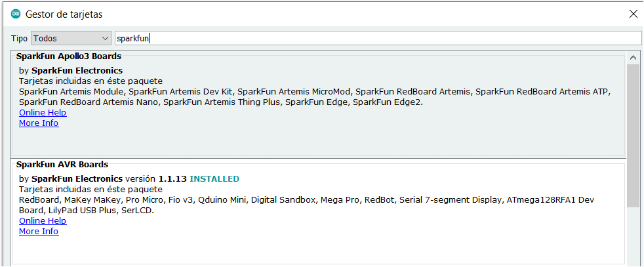Click the INSTALLED status label
The width and height of the screenshot is (644, 267).
pyautogui.click(x=214, y=179)
